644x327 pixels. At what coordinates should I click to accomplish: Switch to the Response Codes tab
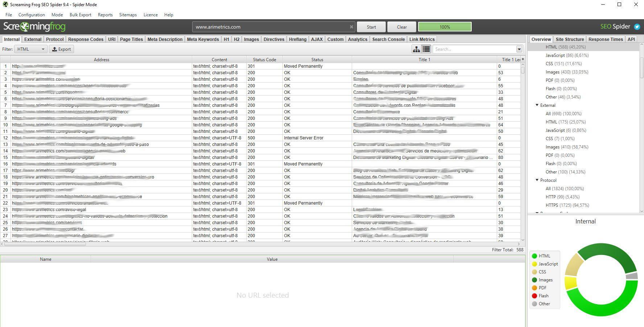coord(86,39)
